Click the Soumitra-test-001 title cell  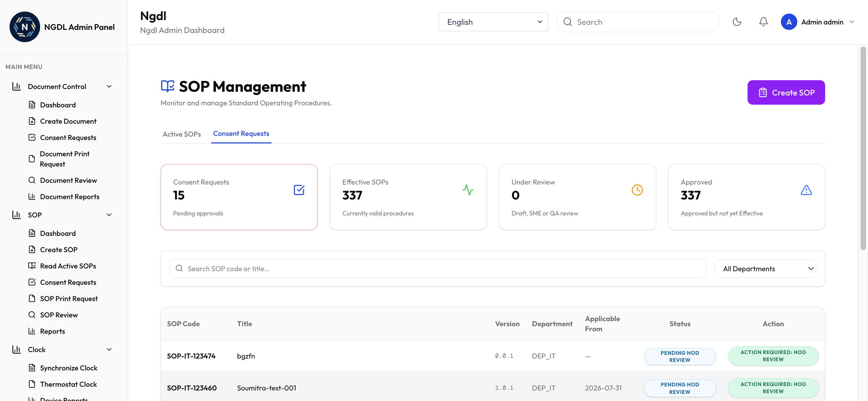coord(267,388)
